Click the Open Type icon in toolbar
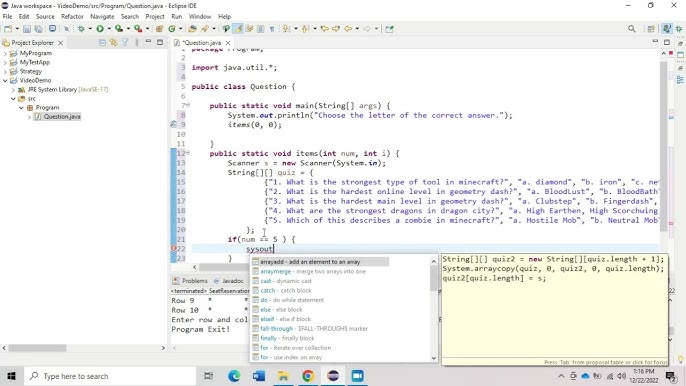The height and width of the screenshot is (386, 686). [192, 29]
